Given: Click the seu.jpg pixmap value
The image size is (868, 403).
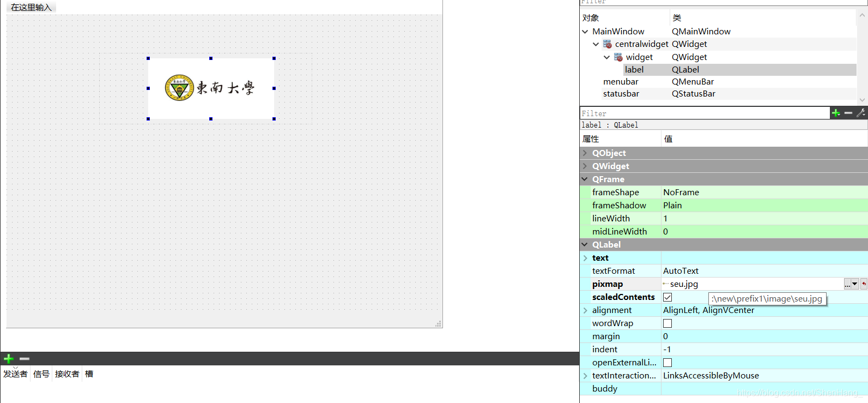Looking at the screenshot, I should pyautogui.click(x=684, y=284).
